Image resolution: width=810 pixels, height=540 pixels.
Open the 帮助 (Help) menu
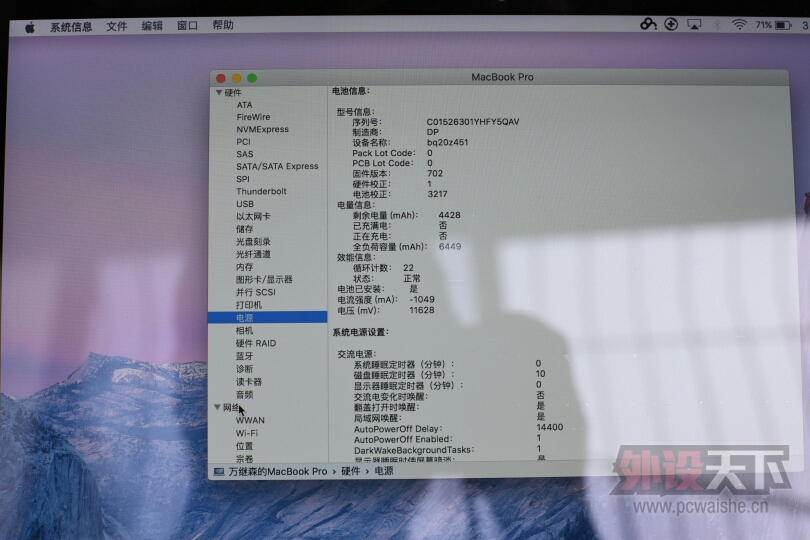(x=223, y=27)
